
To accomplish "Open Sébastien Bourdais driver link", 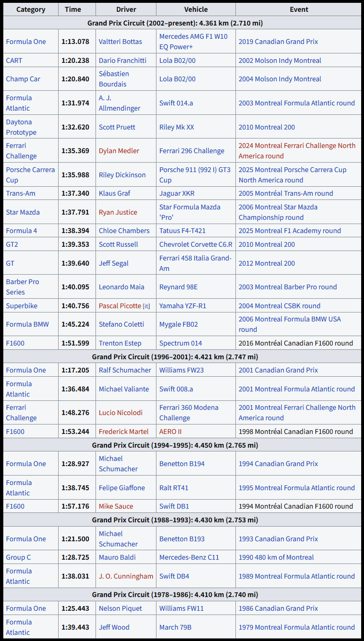I will (114, 79).
